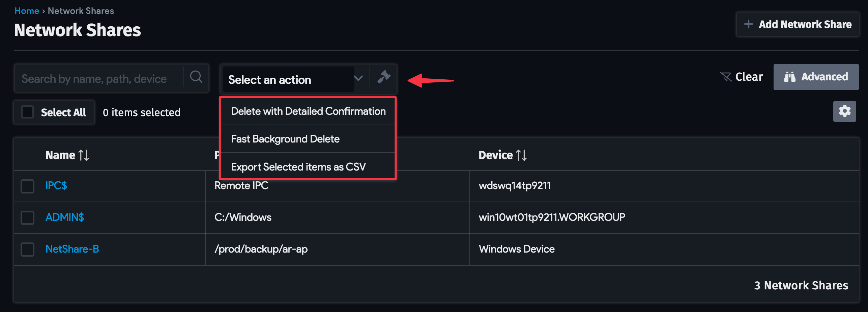Select Fast Background Delete action
This screenshot has height=312, width=868.
click(x=285, y=138)
